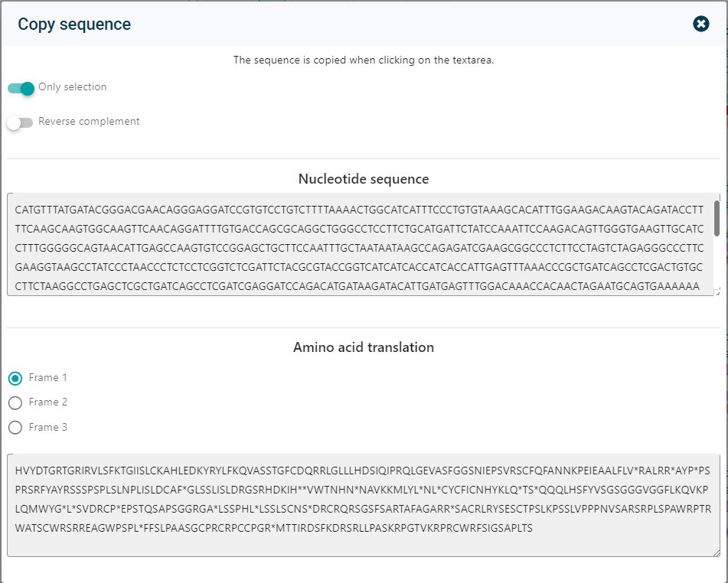Click the "Reverse complement" label text
The image size is (728, 583).
pos(89,122)
